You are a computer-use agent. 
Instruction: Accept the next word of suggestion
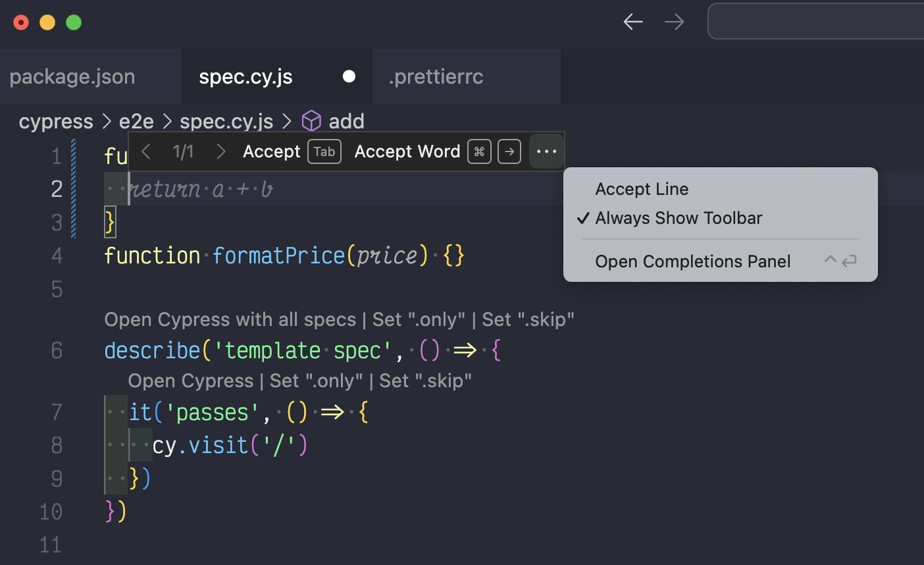pyautogui.click(x=407, y=151)
